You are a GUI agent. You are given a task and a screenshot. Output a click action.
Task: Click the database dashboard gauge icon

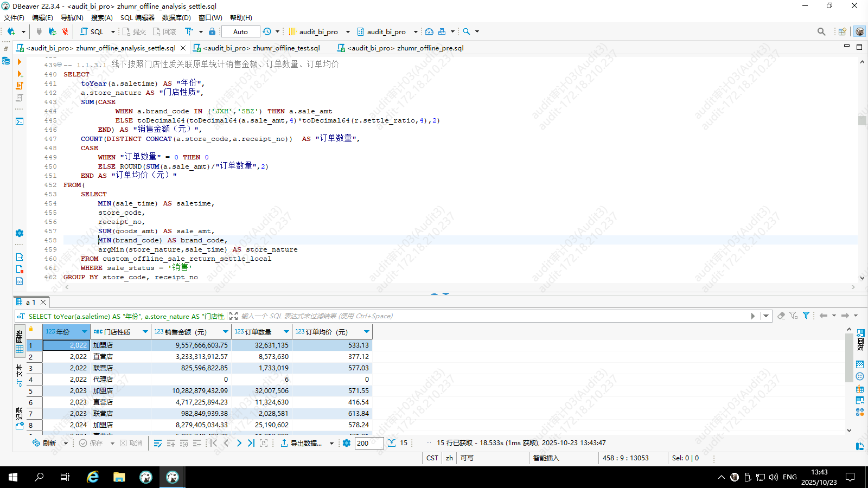click(429, 31)
